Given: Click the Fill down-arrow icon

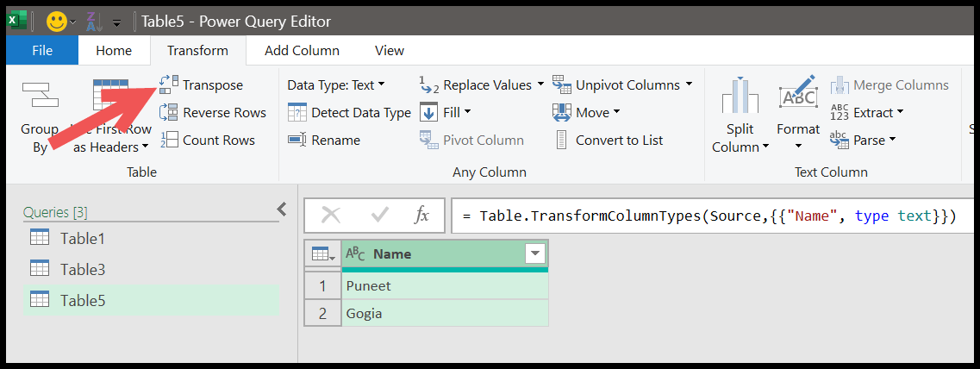Looking at the screenshot, I should [x=428, y=113].
